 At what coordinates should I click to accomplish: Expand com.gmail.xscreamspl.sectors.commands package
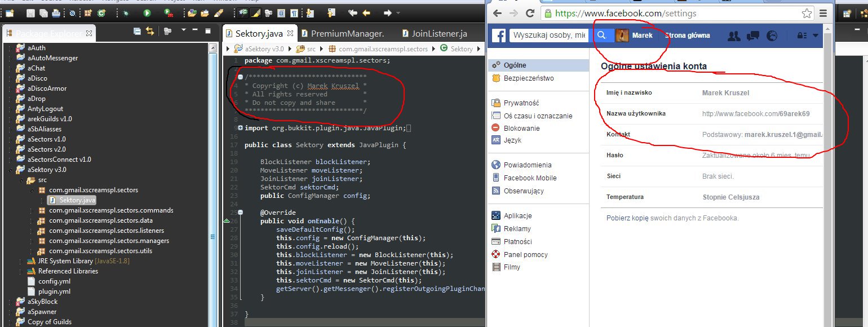[x=31, y=210]
